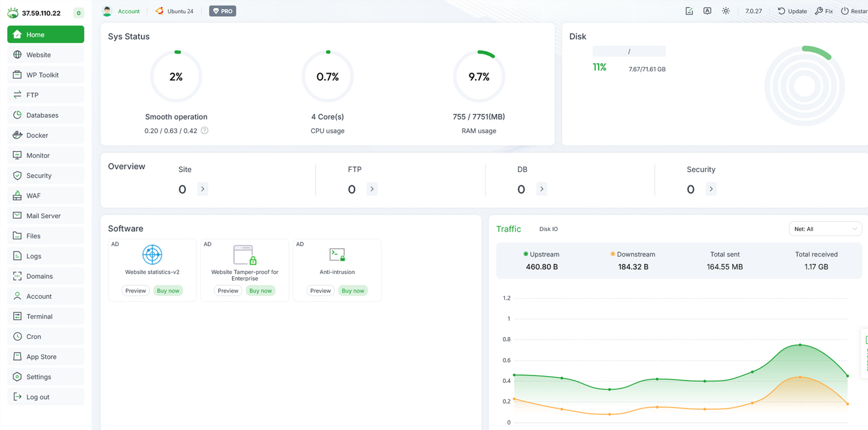Click the feedback note icon in header
This screenshot has height=430, width=868.
(x=689, y=11)
